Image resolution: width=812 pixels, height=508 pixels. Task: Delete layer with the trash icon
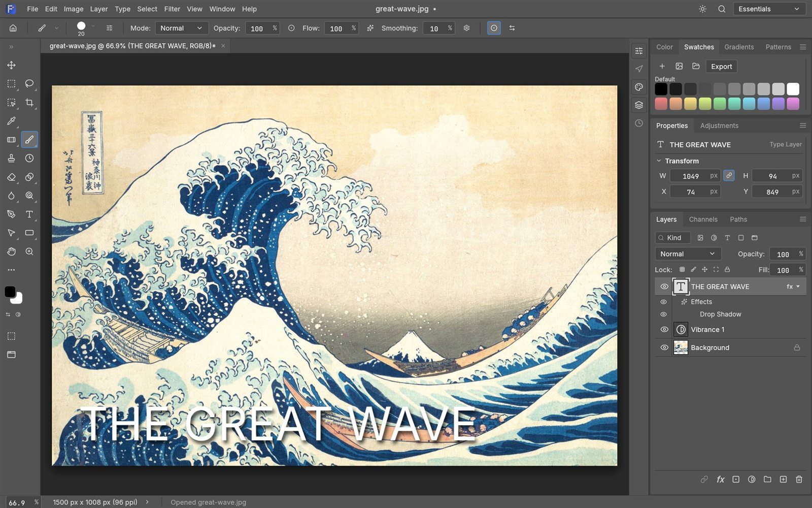[799, 479]
